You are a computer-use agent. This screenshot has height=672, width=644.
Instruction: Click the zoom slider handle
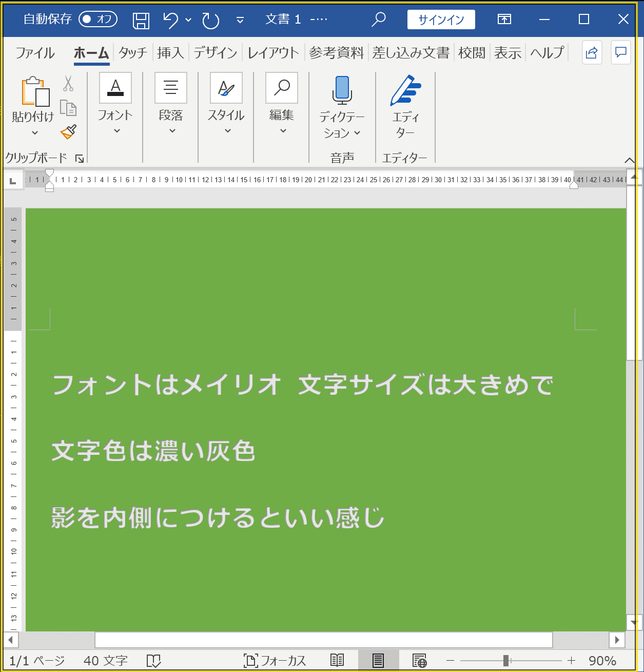(x=506, y=661)
